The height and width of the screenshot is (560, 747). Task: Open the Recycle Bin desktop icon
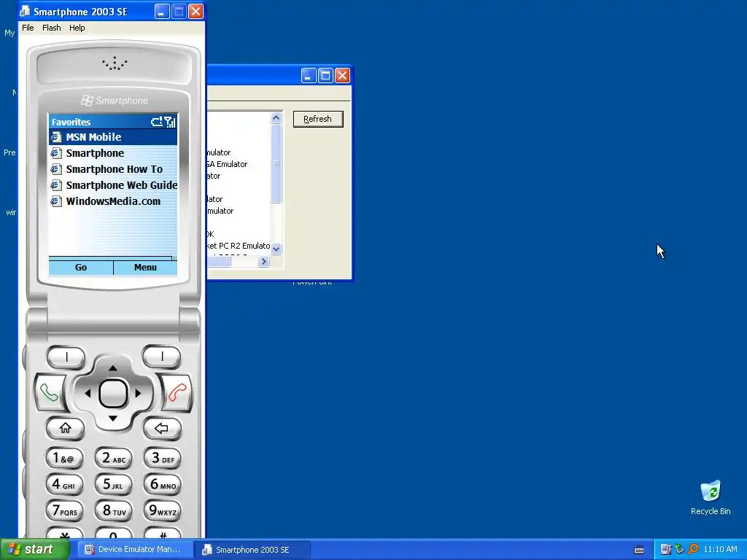[711, 497]
